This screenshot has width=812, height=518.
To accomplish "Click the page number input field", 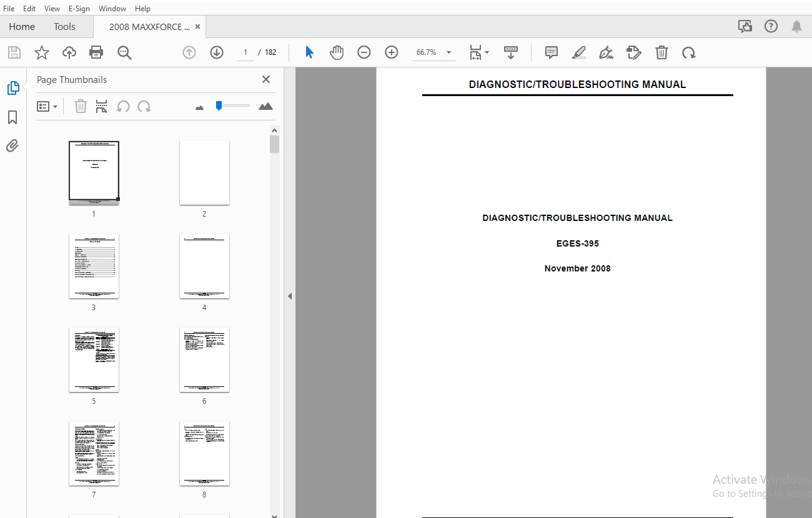I will 245,52.
